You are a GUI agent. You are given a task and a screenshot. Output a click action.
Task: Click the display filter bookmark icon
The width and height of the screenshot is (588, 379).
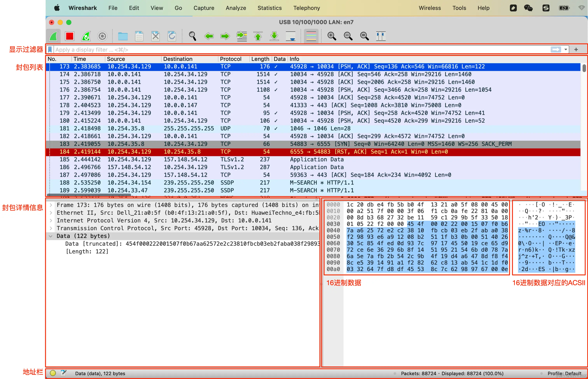coord(50,50)
